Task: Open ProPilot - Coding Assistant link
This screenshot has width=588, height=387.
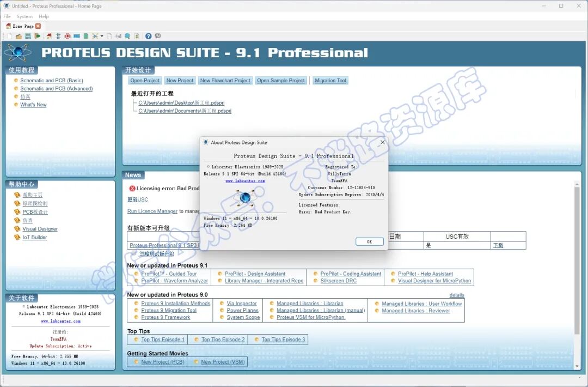Action: [351, 274]
